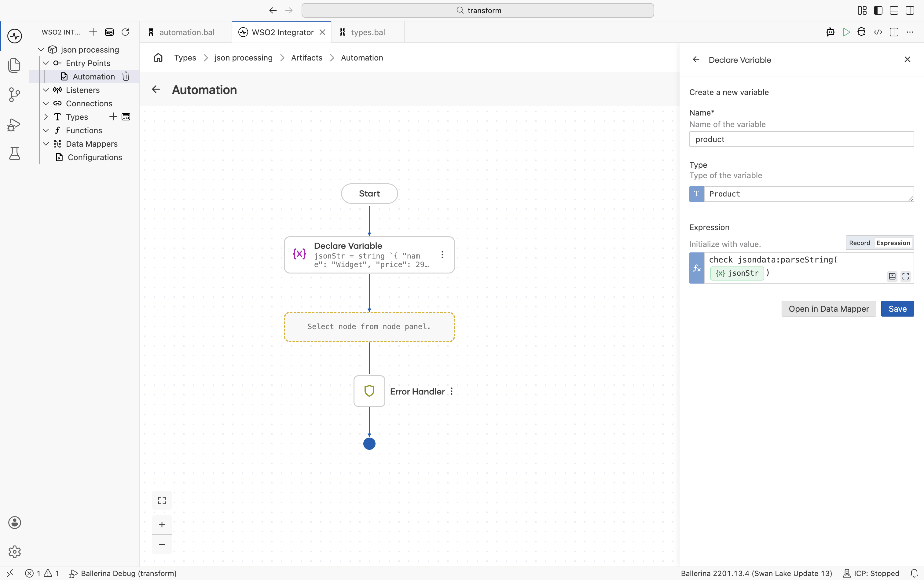Click Artifacts in the breadcrumb
The height and width of the screenshot is (580, 924).
pos(307,57)
